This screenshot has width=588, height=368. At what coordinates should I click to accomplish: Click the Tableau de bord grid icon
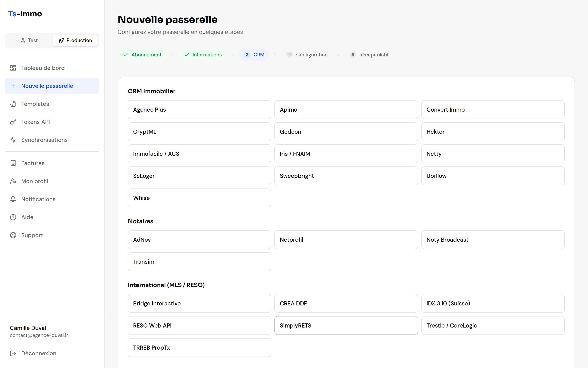tap(13, 68)
